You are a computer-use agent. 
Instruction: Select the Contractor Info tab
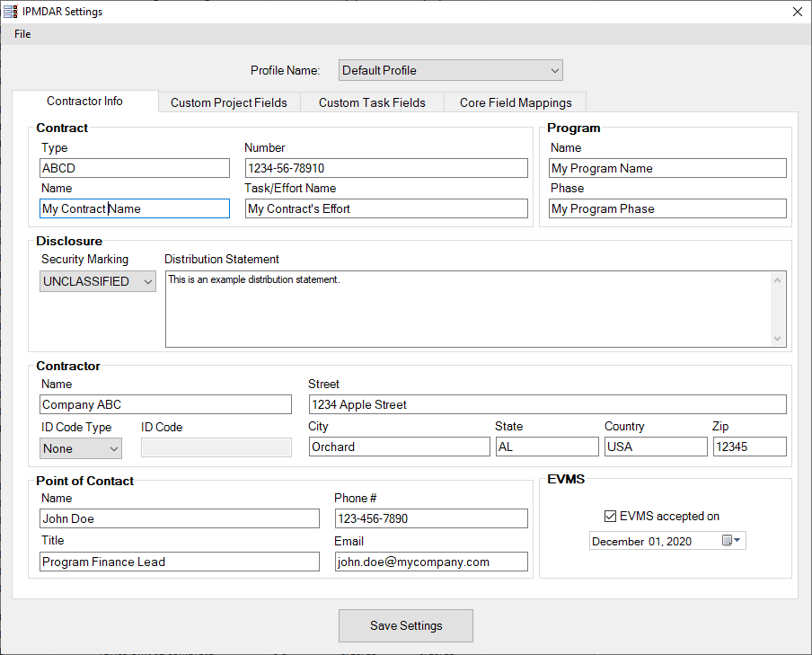click(x=85, y=102)
